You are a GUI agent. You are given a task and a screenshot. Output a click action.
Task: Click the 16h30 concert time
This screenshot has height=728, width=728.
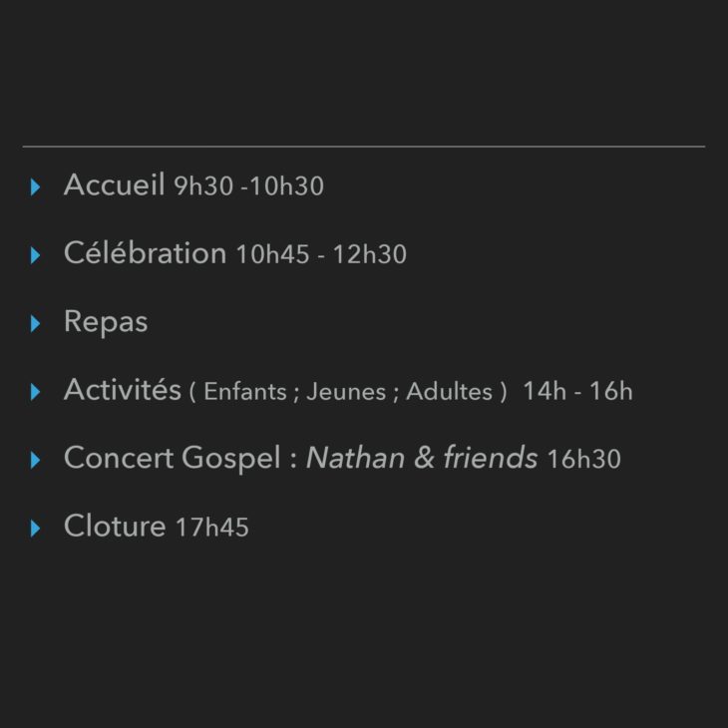[584, 459]
